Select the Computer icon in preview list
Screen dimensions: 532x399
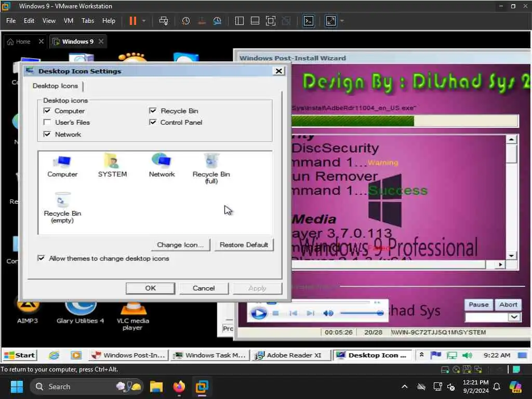(x=62, y=166)
